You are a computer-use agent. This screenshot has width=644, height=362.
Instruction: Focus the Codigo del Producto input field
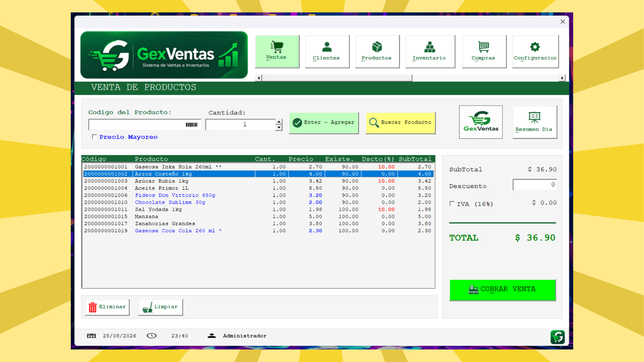point(145,125)
